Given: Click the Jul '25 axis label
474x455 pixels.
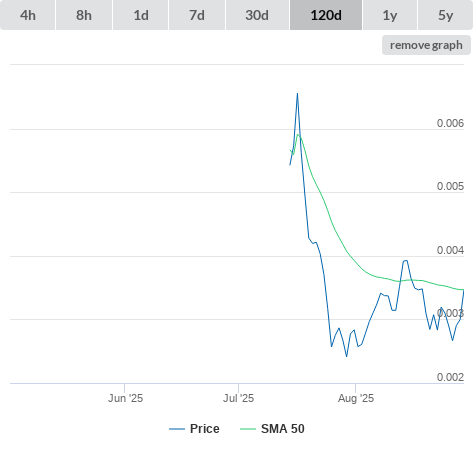Looking at the screenshot, I should pos(239,398).
